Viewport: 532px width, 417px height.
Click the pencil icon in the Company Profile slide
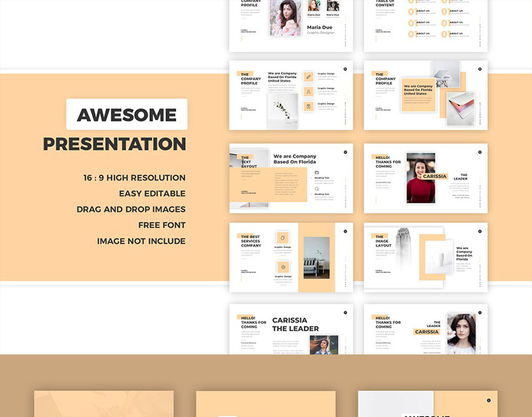click(x=309, y=76)
